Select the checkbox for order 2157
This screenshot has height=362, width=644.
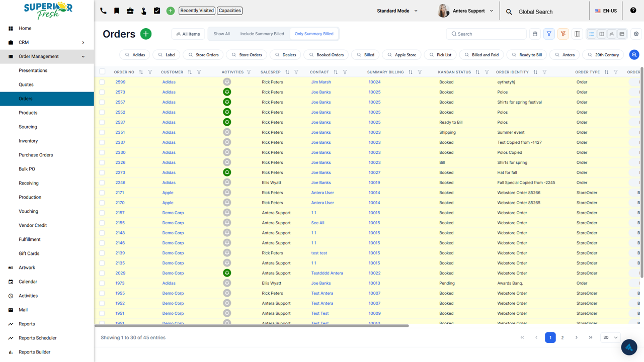[x=102, y=213]
